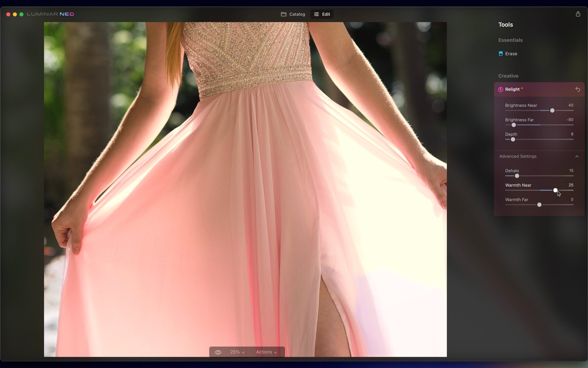Image resolution: width=588 pixels, height=368 pixels.
Task: Open the 25% zoom dropdown
Action: [237, 352]
